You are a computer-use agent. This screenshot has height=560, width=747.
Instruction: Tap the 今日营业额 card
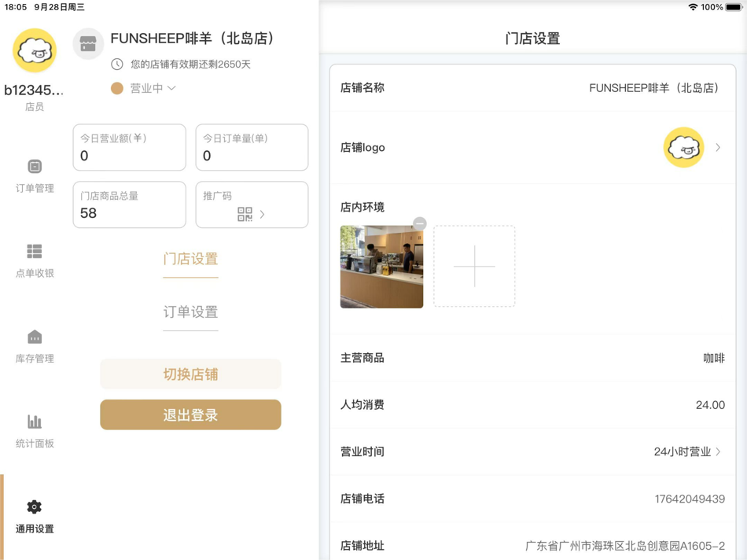pyautogui.click(x=129, y=147)
